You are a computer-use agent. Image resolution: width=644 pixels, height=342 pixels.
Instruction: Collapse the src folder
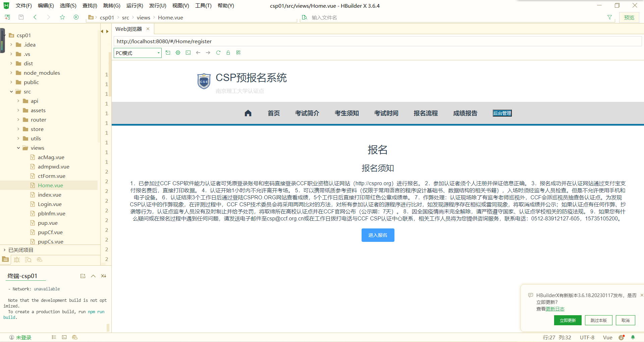click(11, 91)
